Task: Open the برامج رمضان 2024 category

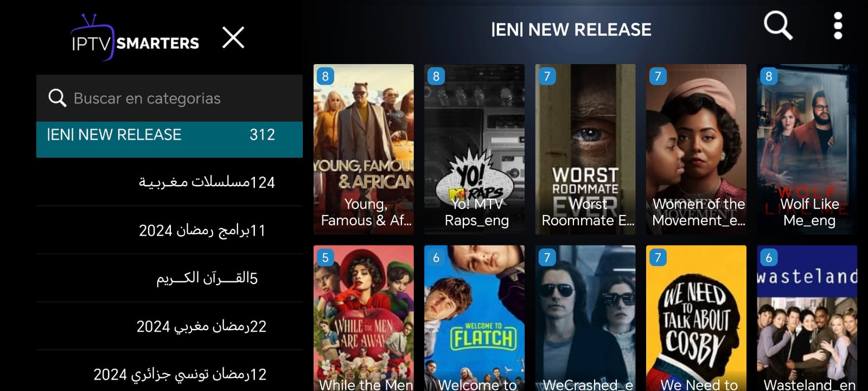Action: (x=169, y=230)
